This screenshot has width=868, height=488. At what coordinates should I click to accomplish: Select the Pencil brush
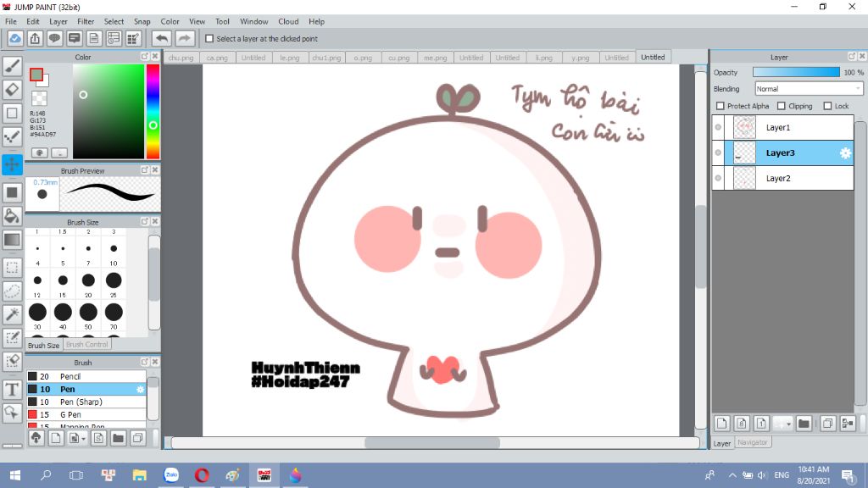[x=86, y=376]
